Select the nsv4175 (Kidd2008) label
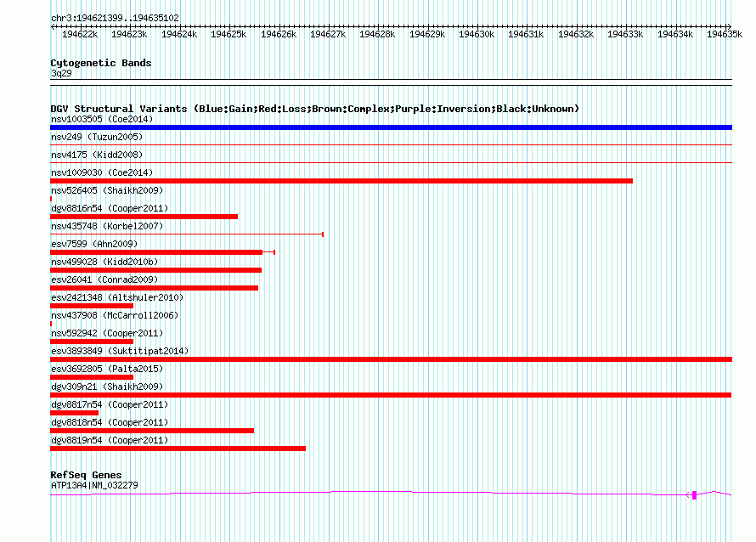The height and width of the screenshot is (542, 756). pos(97,155)
